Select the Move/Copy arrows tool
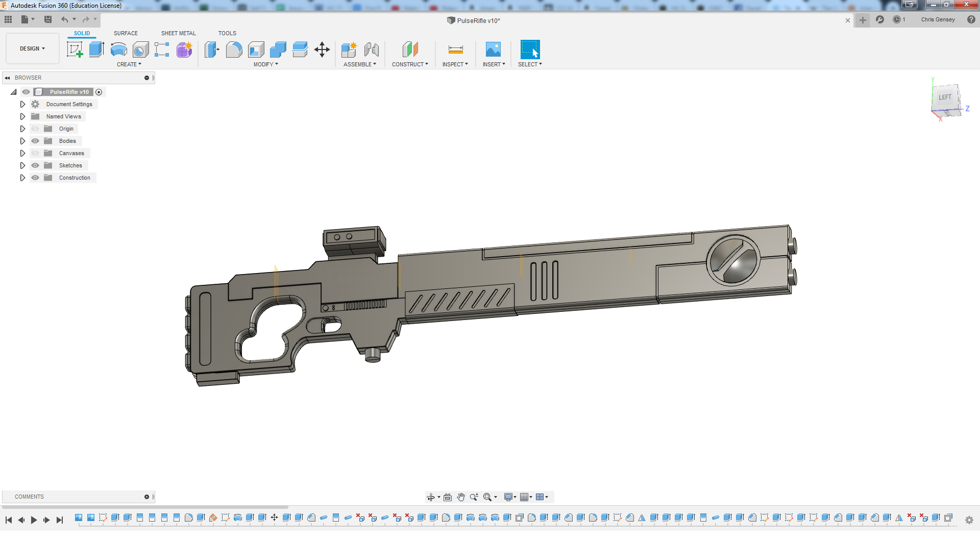Viewport: 980px width, 542px height. point(322,50)
